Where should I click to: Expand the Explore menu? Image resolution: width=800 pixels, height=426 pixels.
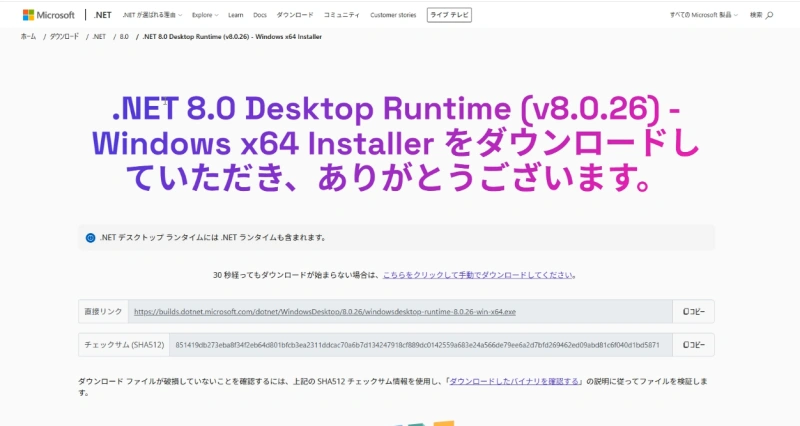click(205, 15)
